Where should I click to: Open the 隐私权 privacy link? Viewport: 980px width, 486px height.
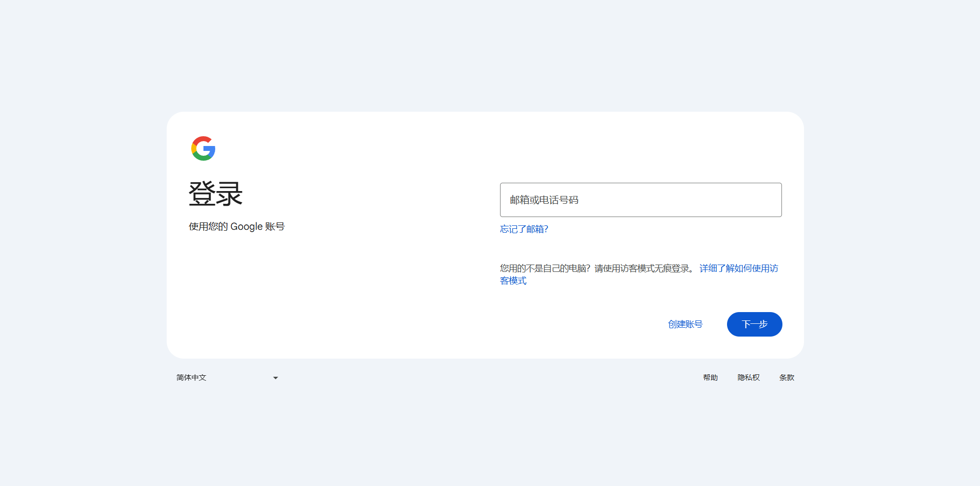point(748,377)
